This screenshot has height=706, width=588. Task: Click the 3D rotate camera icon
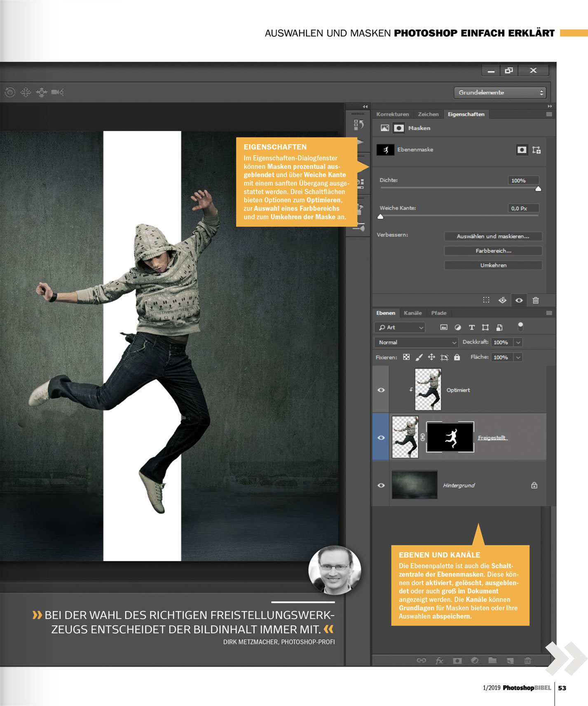click(10, 92)
